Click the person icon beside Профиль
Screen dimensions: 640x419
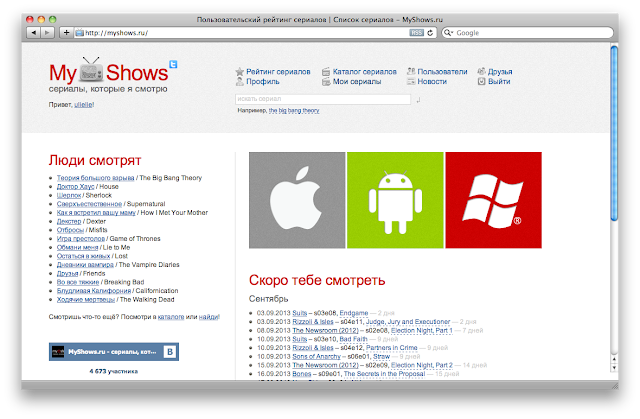240,82
